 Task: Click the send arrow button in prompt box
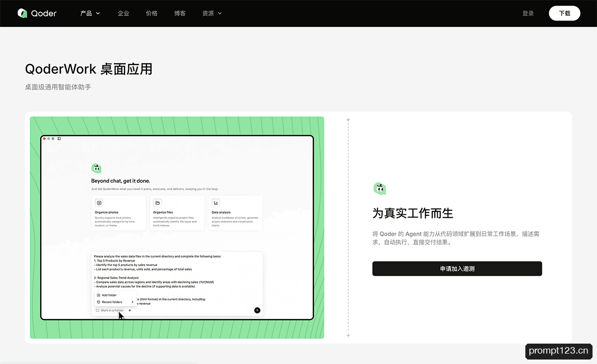[x=257, y=310]
